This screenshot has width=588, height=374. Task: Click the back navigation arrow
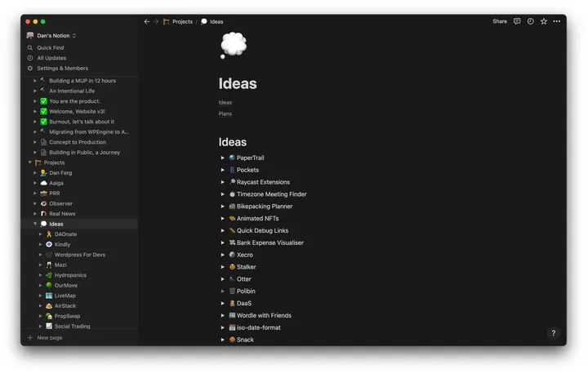[147, 22]
